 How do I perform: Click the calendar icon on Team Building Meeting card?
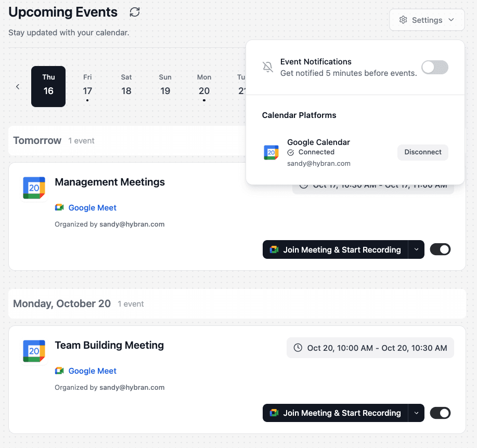[x=34, y=351]
